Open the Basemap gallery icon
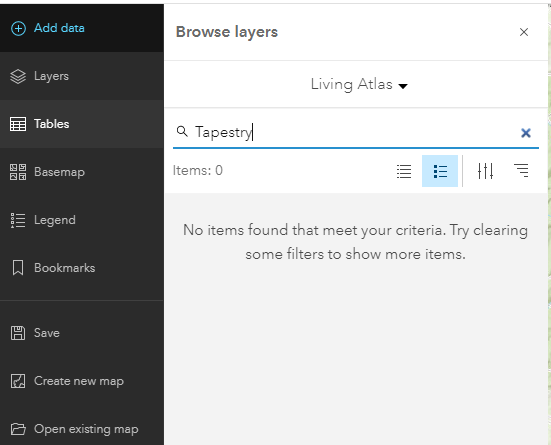The image size is (551, 445). (x=18, y=172)
